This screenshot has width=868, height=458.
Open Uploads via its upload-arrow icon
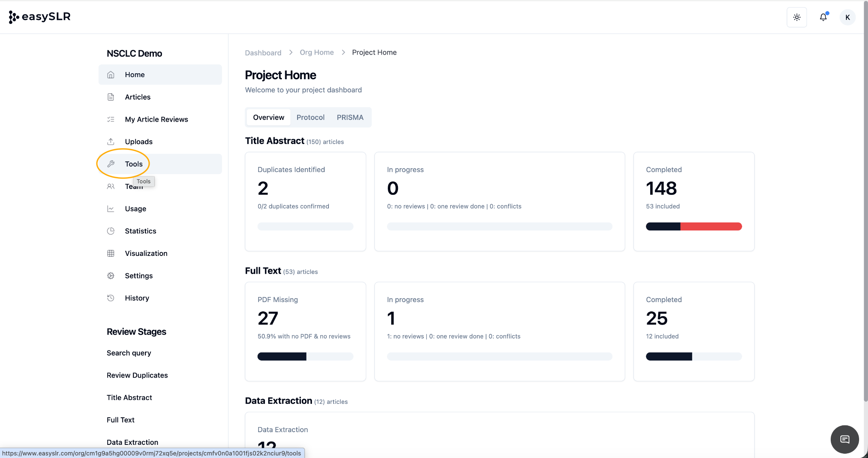(111, 142)
